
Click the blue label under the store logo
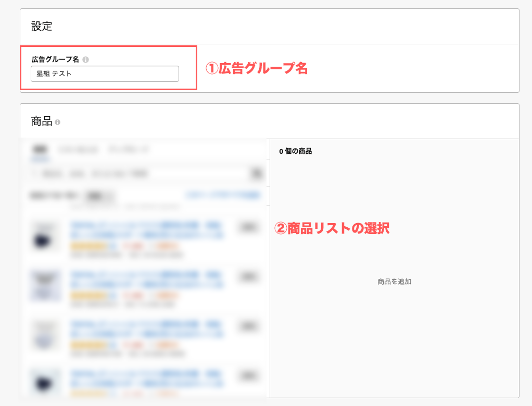click(39, 159)
